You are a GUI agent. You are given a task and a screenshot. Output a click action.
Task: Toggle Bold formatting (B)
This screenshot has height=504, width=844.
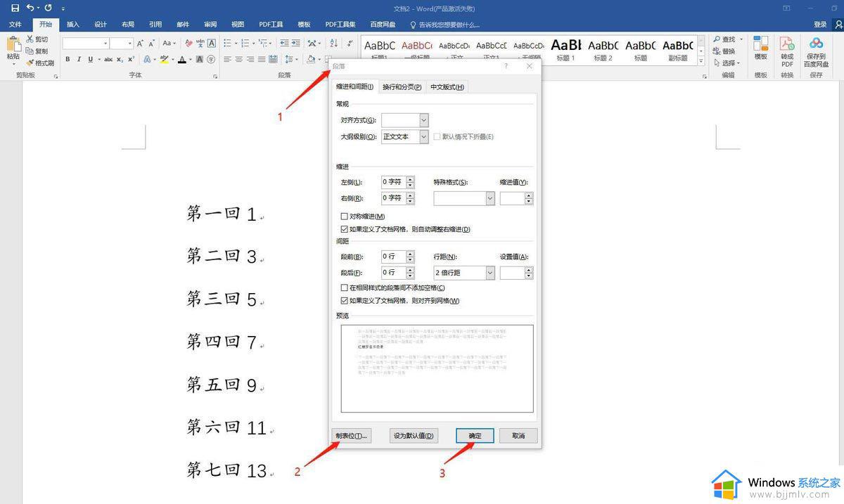tap(68, 60)
